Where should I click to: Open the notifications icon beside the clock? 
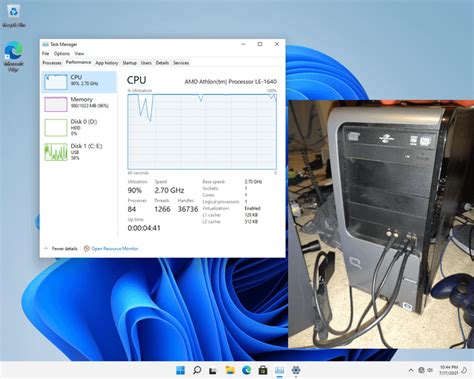coord(464,370)
